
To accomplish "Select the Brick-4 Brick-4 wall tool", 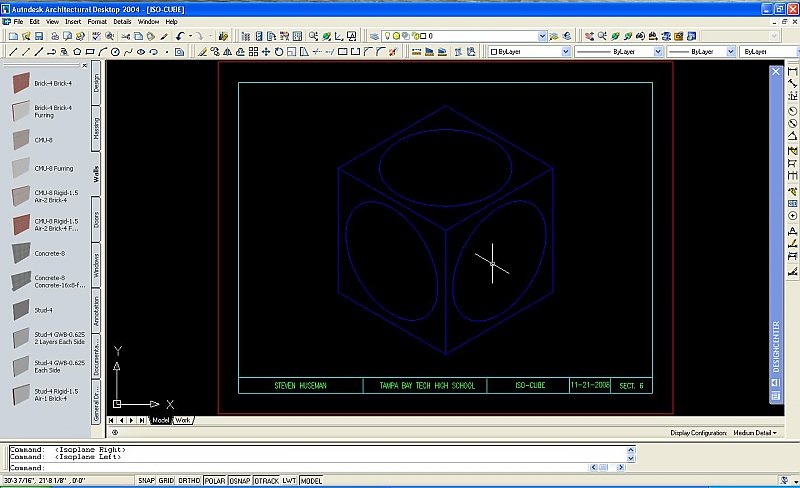I will 43,83.
